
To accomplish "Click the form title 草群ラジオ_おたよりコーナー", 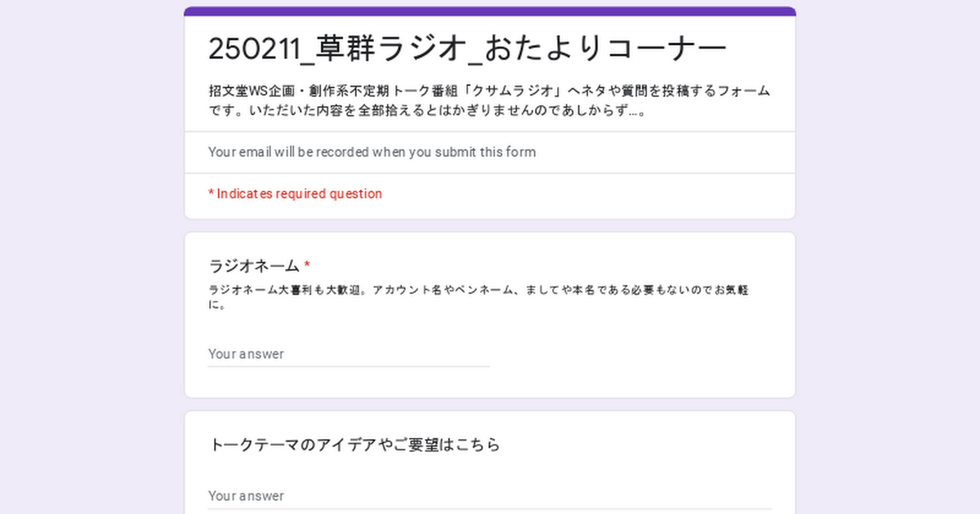I will point(467,49).
